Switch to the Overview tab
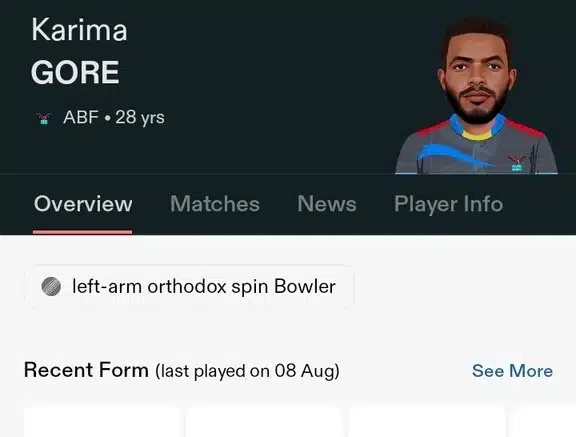576x437 pixels. click(83, 203)
